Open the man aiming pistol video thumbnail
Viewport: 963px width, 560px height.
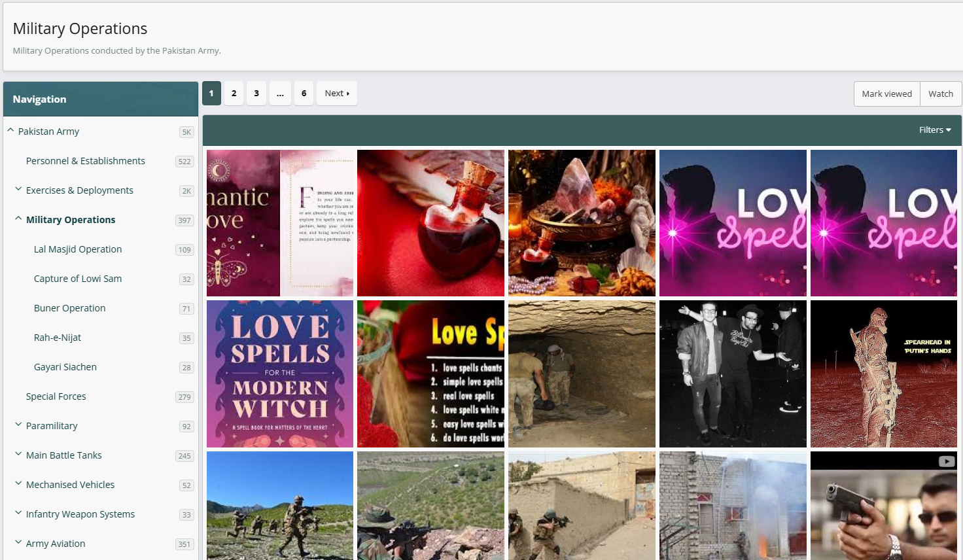tap(884, 506)
